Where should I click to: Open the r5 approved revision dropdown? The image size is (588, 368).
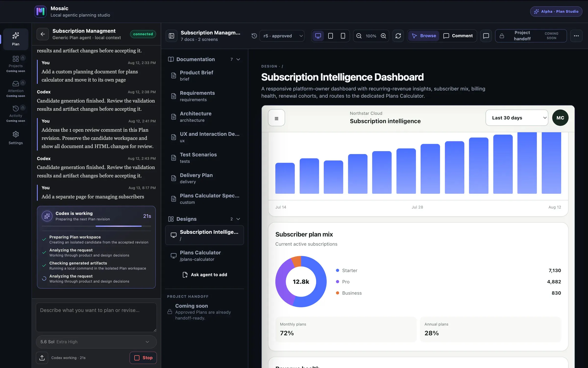[282, 36]
